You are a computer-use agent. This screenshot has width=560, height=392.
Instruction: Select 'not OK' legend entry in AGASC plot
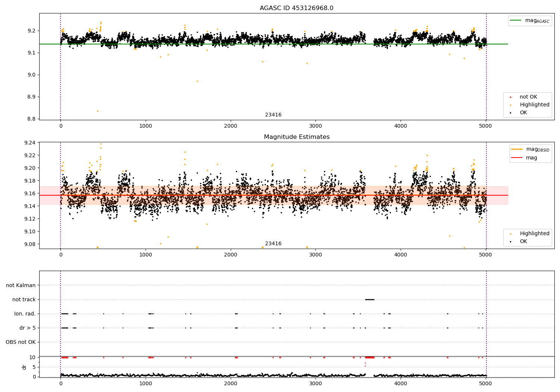528,97
